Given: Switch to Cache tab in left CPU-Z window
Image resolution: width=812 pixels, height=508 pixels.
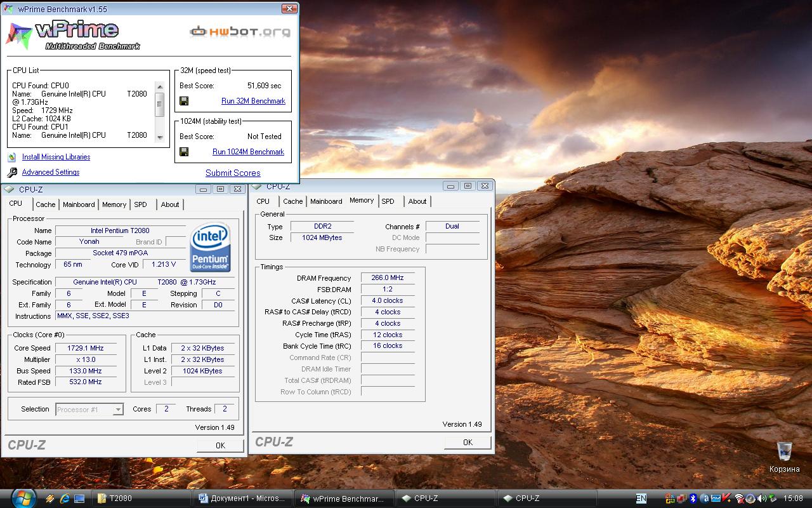Looking at the screenshot, I should [x=45, y=204].
